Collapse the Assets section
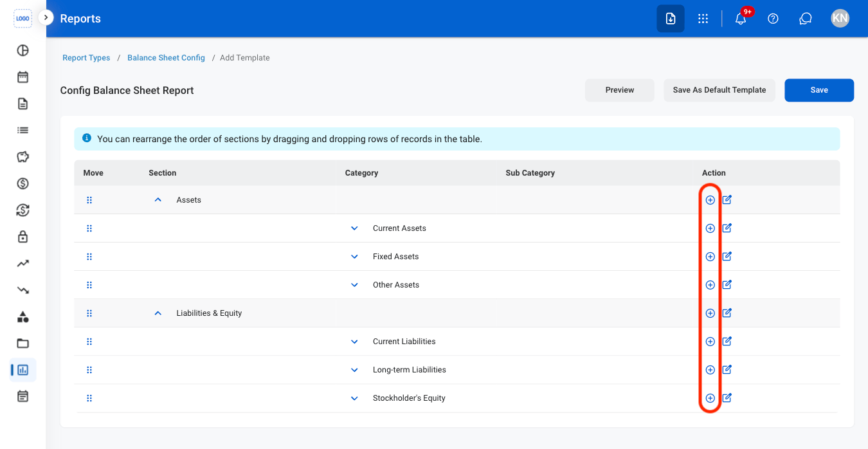868x449 pixels. [x=158, y=200]
